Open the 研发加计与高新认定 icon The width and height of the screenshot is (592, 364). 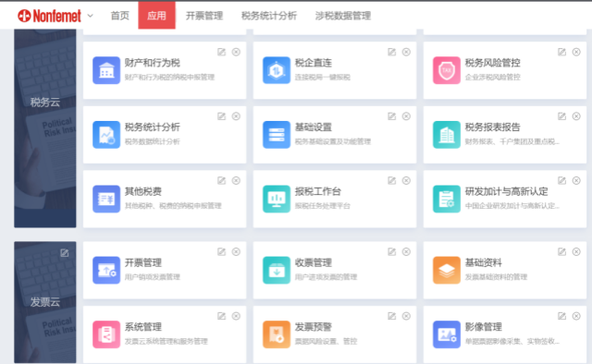pyautogui.click(x=447, y=199)
